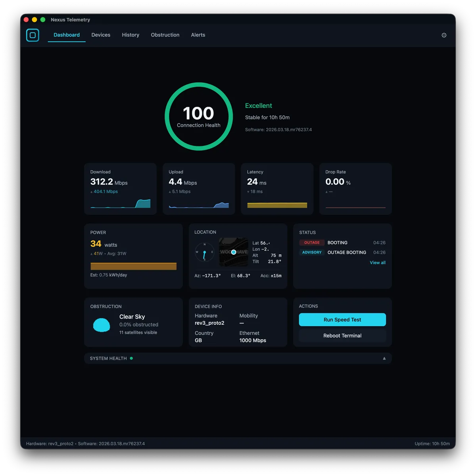Click the red OUTAGE badge
This screenshot has height=476, width=476.
312,242
